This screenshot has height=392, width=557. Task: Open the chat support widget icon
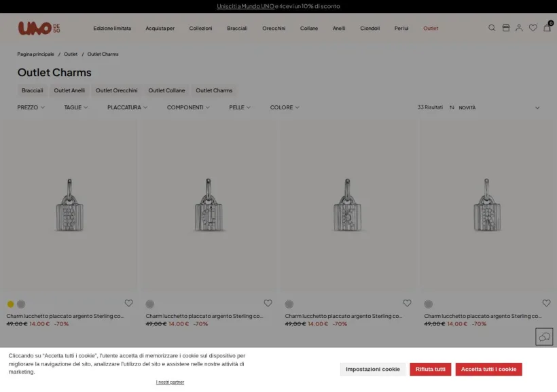point(544,336)
